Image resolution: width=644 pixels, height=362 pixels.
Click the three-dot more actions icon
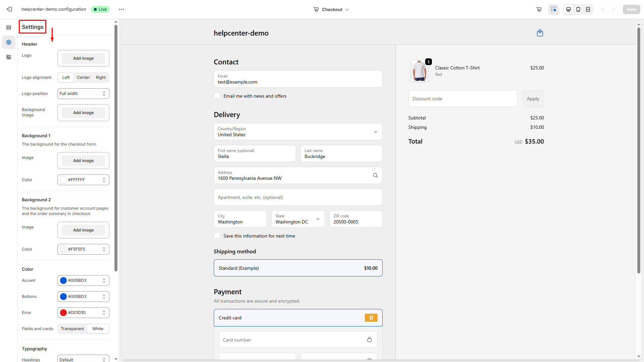pos(121,9)
